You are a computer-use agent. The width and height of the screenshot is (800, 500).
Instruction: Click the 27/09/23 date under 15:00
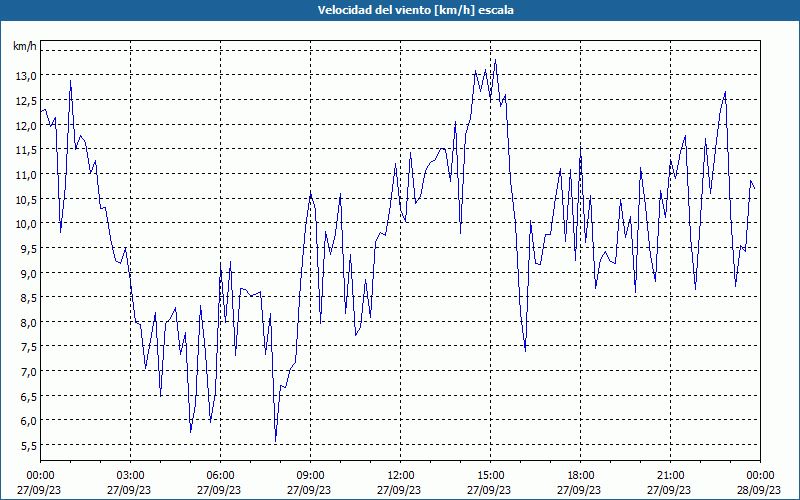pos(489,490)
